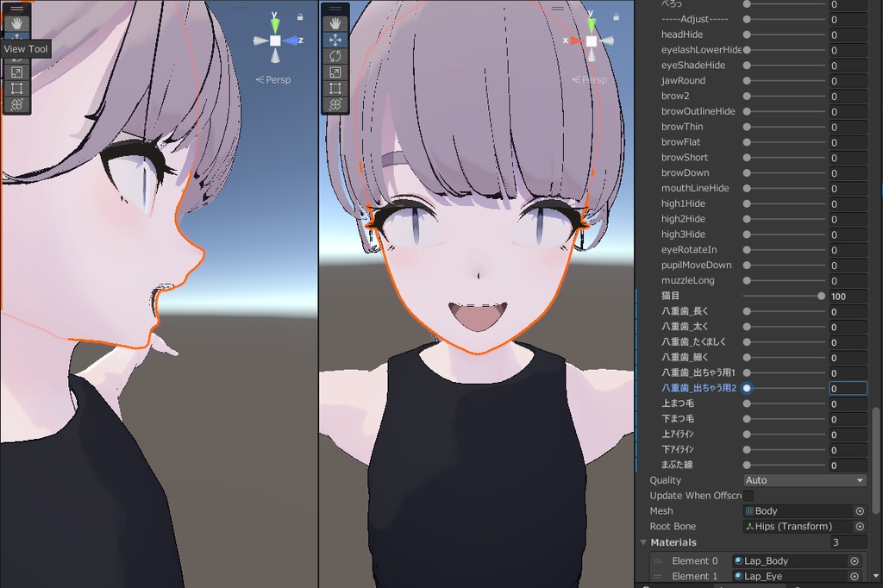Click the 八重歯_出ちゃう用2 slider handle

(x=747, y=388)
